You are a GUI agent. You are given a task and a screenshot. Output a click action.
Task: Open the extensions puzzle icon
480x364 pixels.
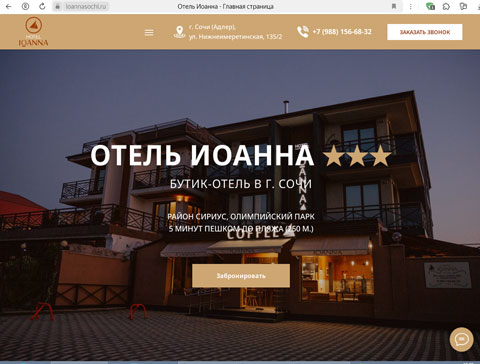pyautogui.click(x=446, y=6)
